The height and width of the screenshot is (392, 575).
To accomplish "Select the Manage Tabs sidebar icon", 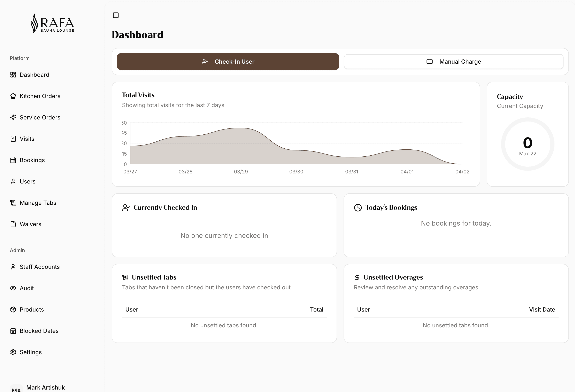I will pos(13,203).
